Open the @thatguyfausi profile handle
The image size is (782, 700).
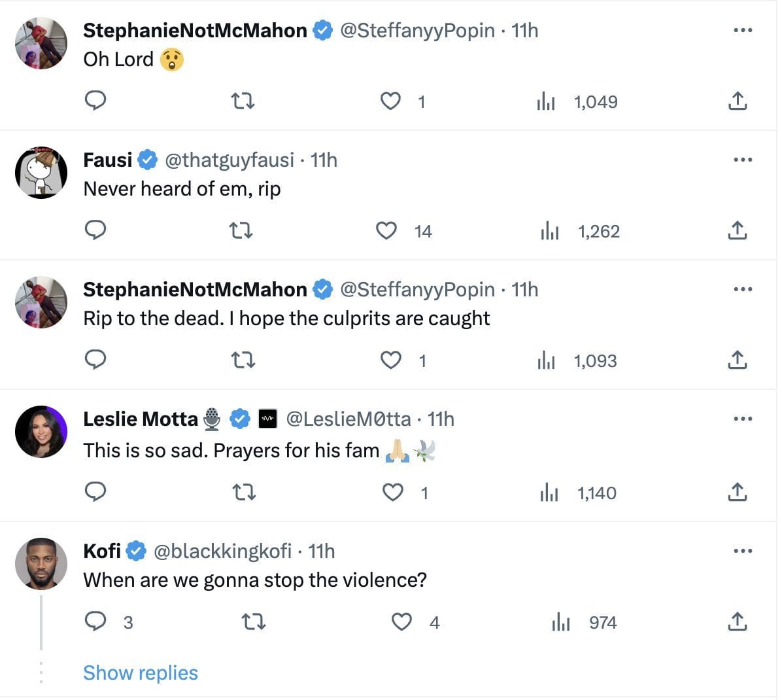click(229, 160)
